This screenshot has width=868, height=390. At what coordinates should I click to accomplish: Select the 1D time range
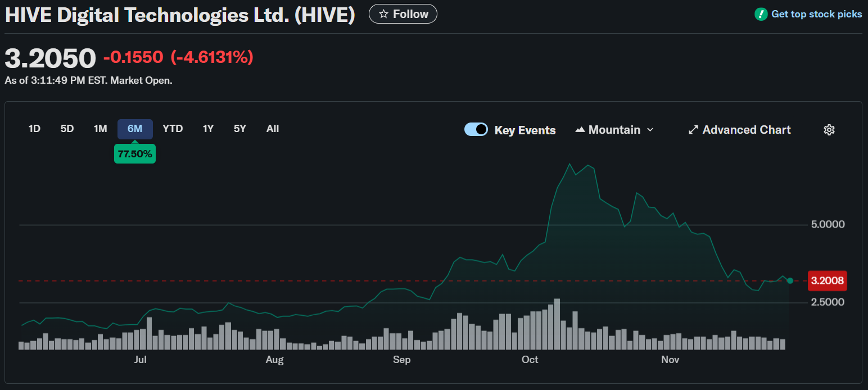point(34,129)
